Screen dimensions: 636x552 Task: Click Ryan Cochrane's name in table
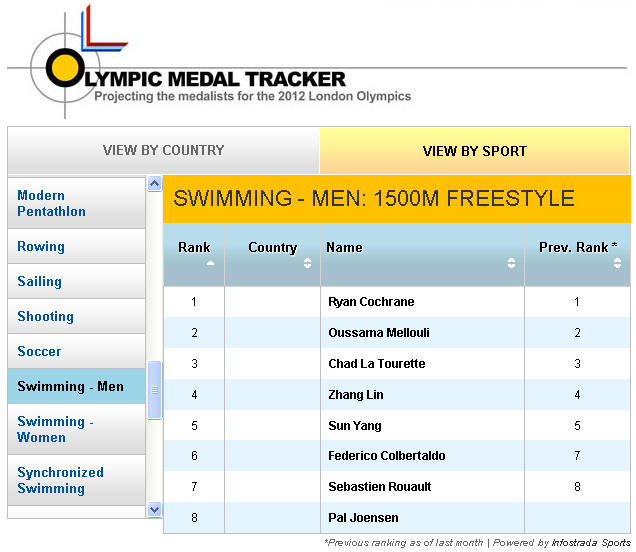(x=371, y=301)
